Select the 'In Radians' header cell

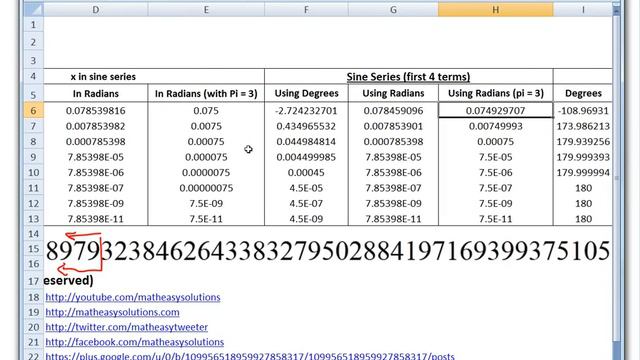(x=96, y=93)
